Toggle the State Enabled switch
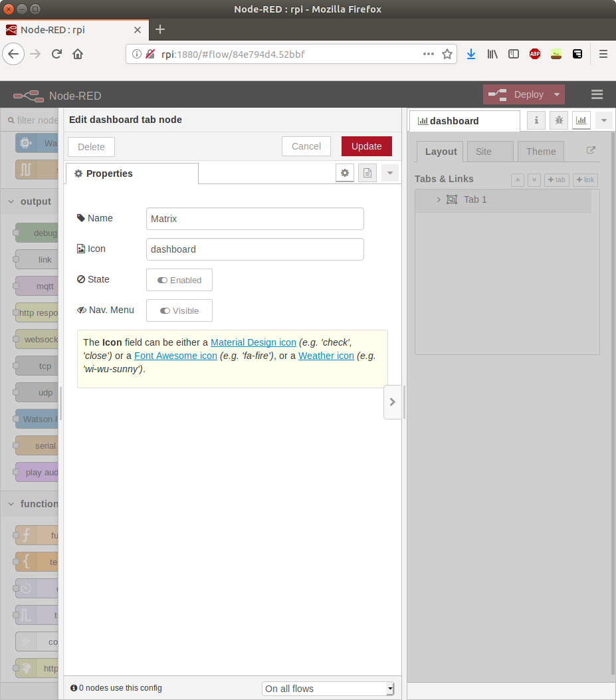The image size is (616, 700). coord(179,280)
